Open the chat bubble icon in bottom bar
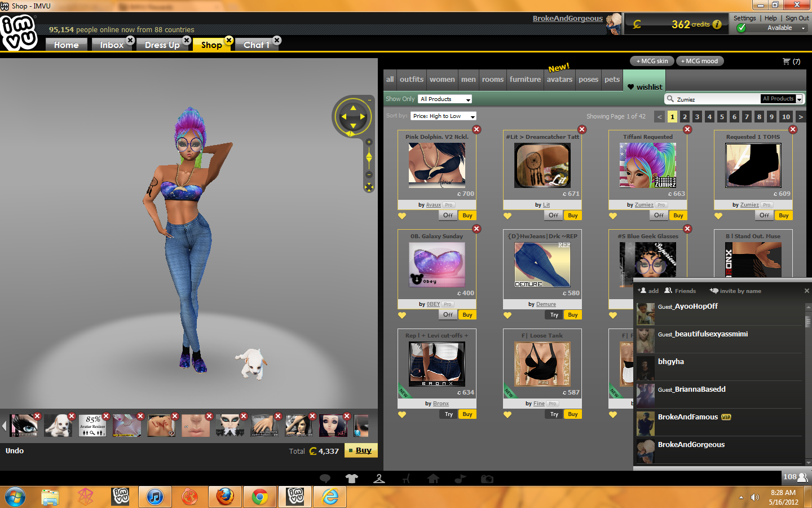 coord(325,479)
